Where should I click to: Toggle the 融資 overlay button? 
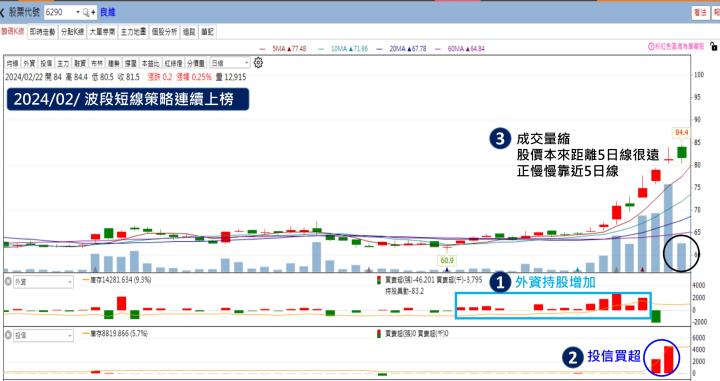(x=80, y=63)
